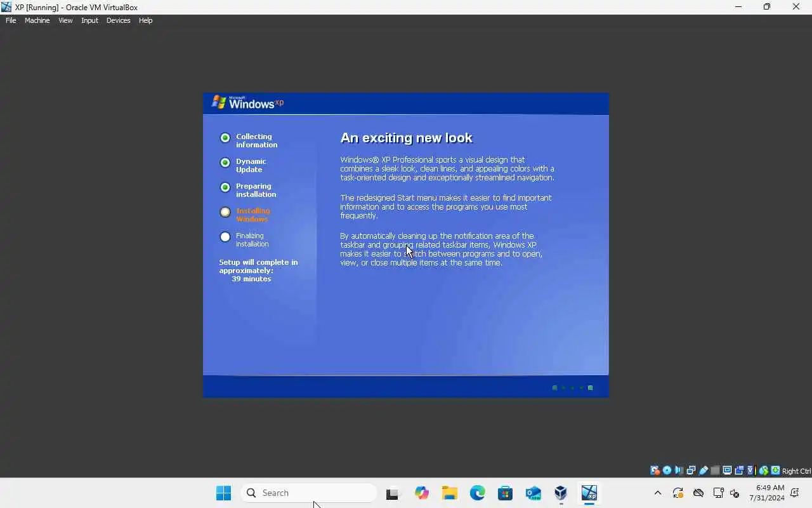Click the 'Dynamic Update' setup step
This screenshot has width=812, height=508.
[243, 165]
